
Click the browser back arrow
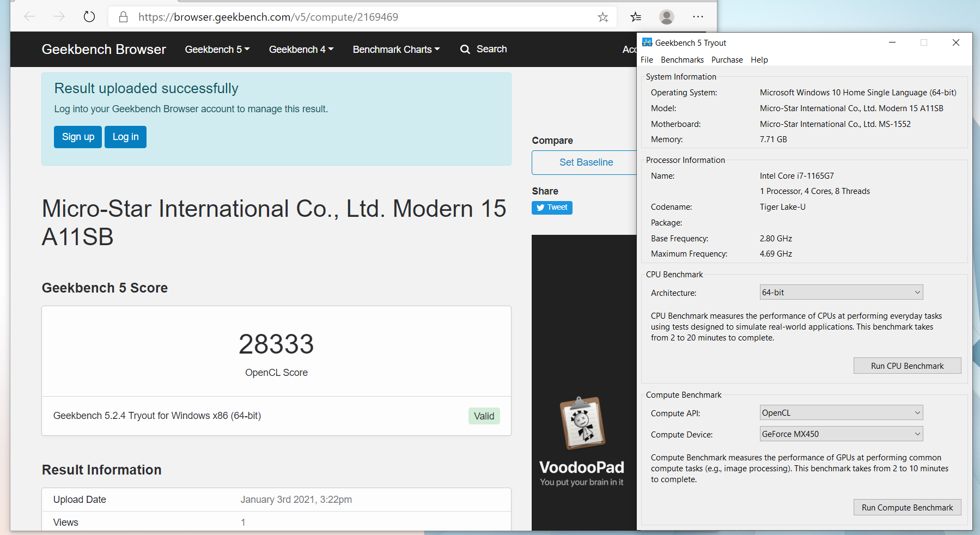coord(29,17)
